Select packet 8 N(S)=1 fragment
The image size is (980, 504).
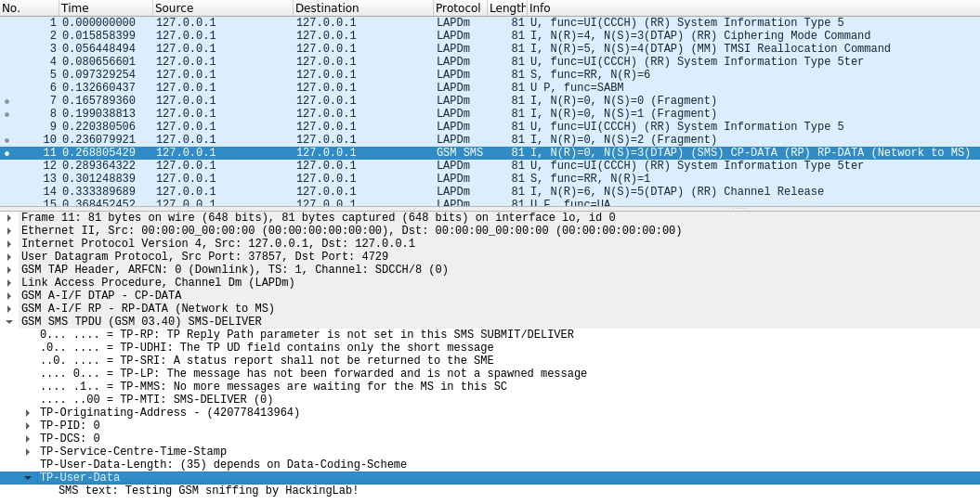click(490, 113)
